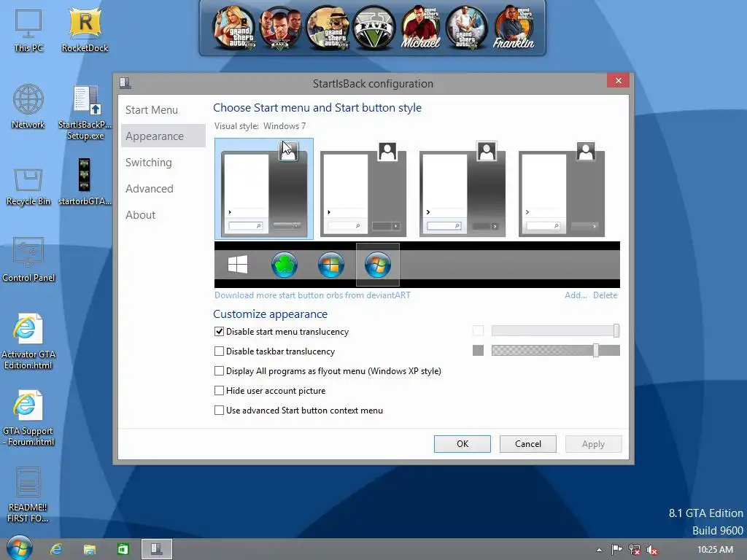The image size is (747, 560).
Task: Click the three characters GTA dock icon
Action: pos(281,28)
